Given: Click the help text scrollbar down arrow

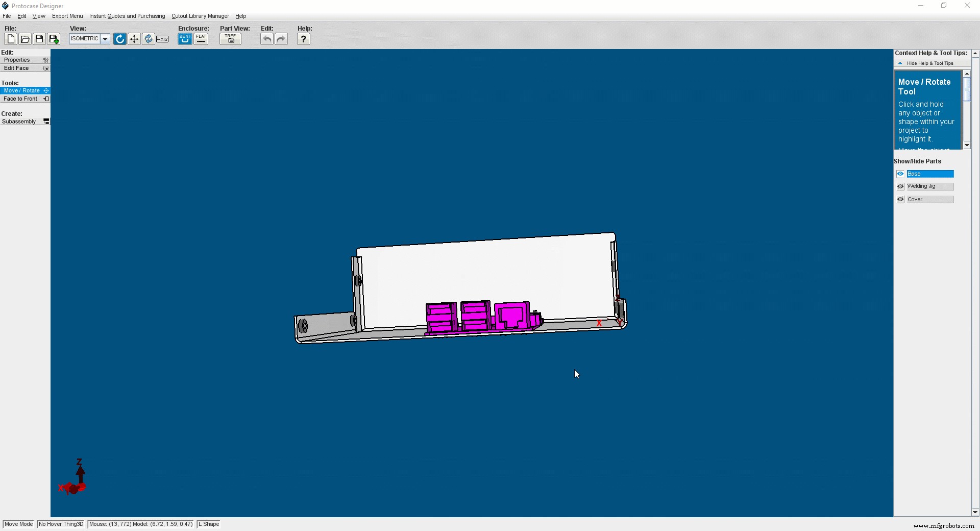Looking at the screenshot, I should (x=967, y=146).
